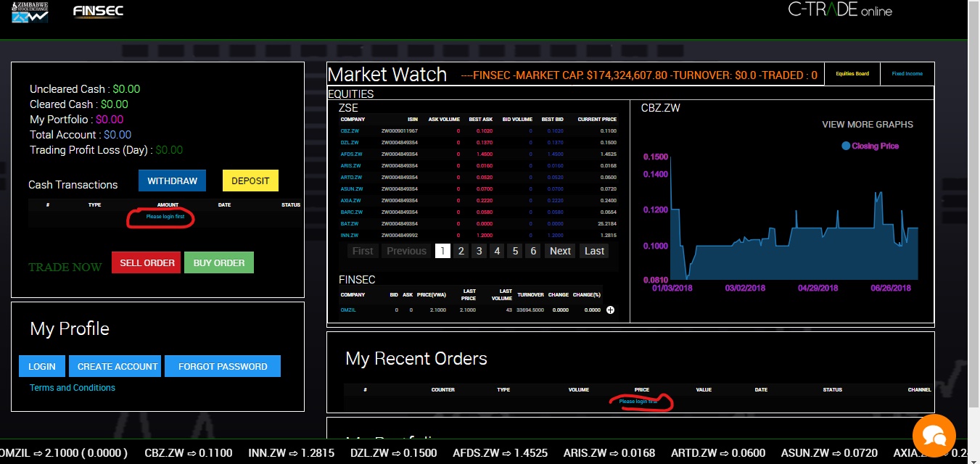This screenshot has width=980, height=464.
Task: Click the green BUY ORDER button
Action: 219,262
